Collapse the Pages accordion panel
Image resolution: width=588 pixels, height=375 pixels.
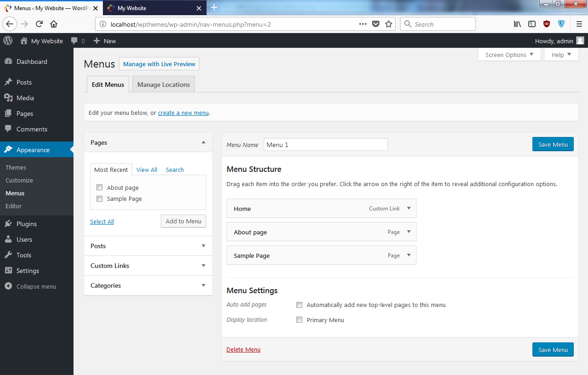pyautogui.click(x=204, y=142)
